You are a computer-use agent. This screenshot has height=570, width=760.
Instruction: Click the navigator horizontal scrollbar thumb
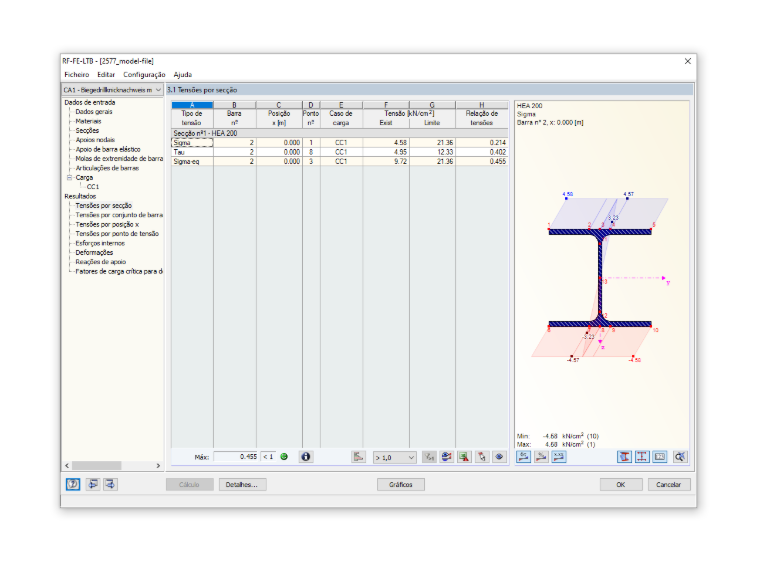(97, 465)
